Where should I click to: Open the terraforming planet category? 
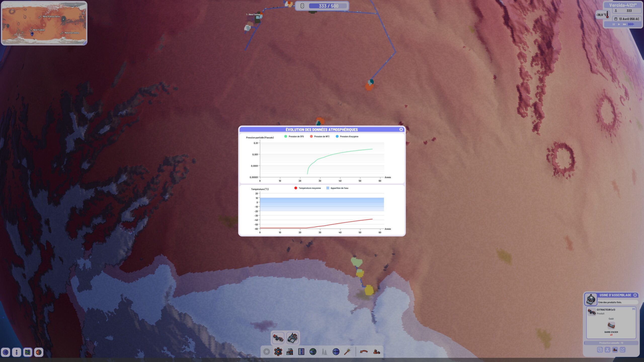pyautogui.click(x=313, y=352)
